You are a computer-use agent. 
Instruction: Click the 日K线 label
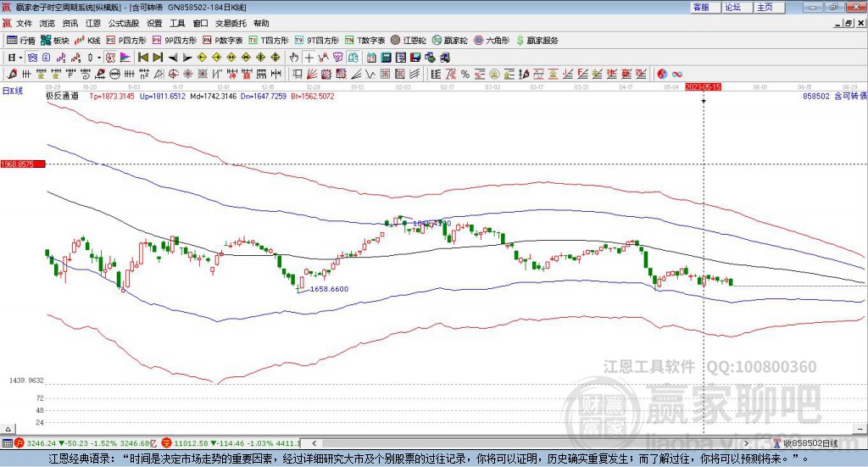point(13,91)
